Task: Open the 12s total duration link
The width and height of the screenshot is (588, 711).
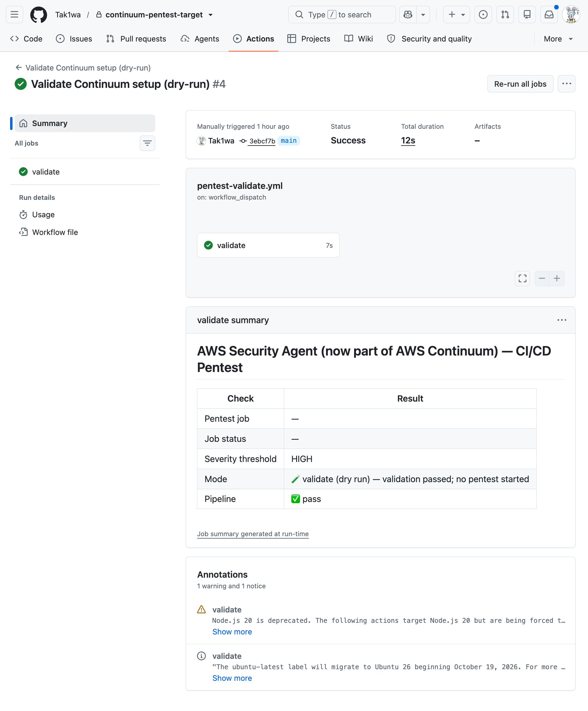Action: click(408, 140)
